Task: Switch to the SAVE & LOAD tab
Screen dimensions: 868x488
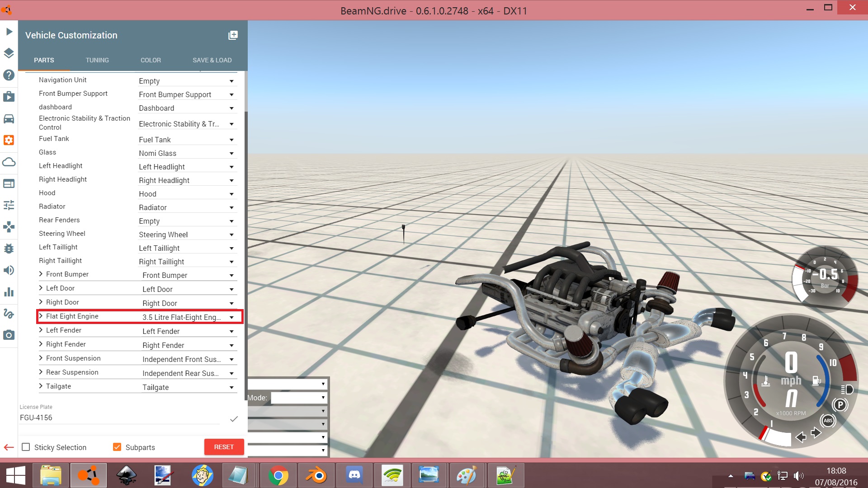Action: click(212, 60)
